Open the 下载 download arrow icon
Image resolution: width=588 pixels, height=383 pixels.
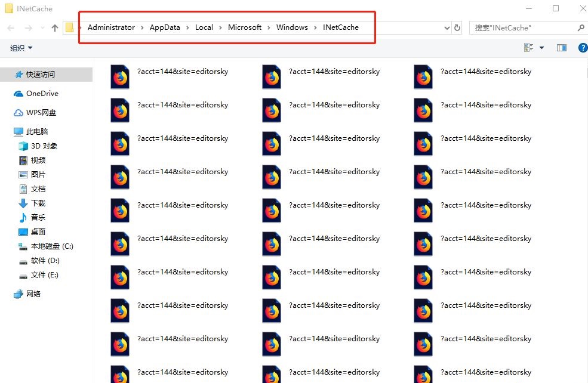23,203
